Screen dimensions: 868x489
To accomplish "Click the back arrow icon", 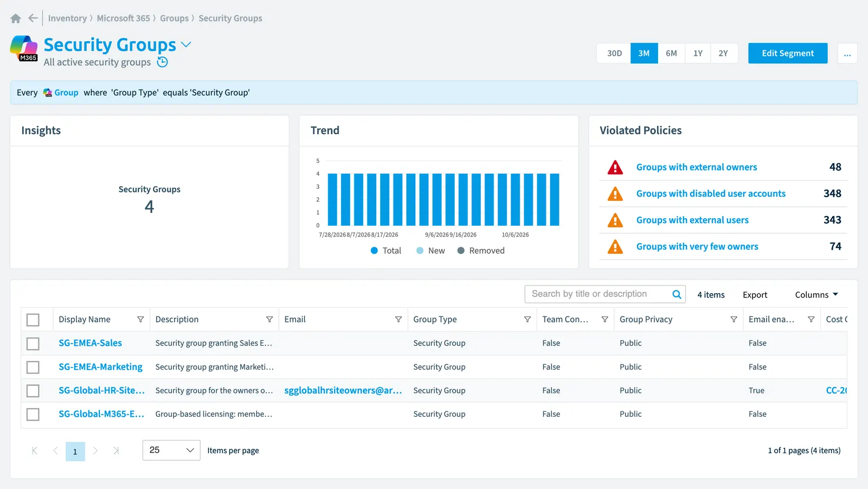I will [33, 18].
